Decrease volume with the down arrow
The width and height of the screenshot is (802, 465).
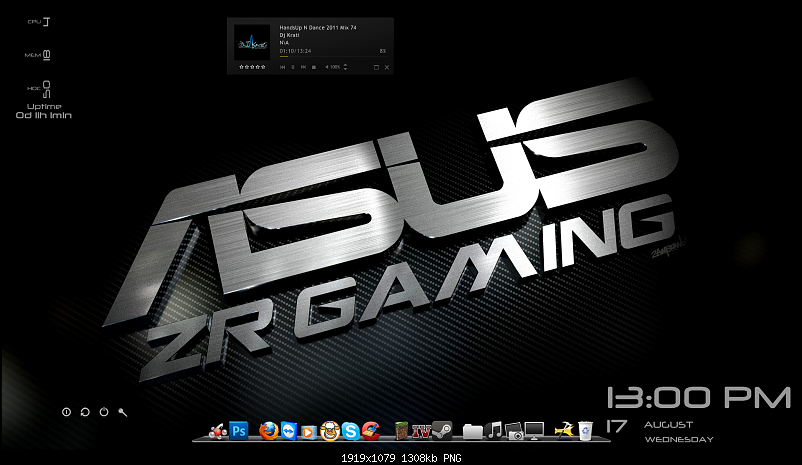pyautogui.click(x=345, y=69)
